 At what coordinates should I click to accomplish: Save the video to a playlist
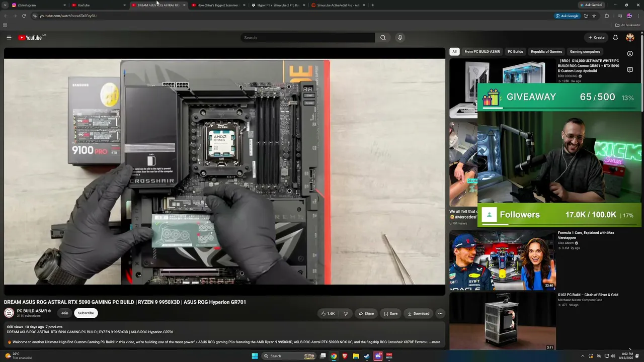390,313
